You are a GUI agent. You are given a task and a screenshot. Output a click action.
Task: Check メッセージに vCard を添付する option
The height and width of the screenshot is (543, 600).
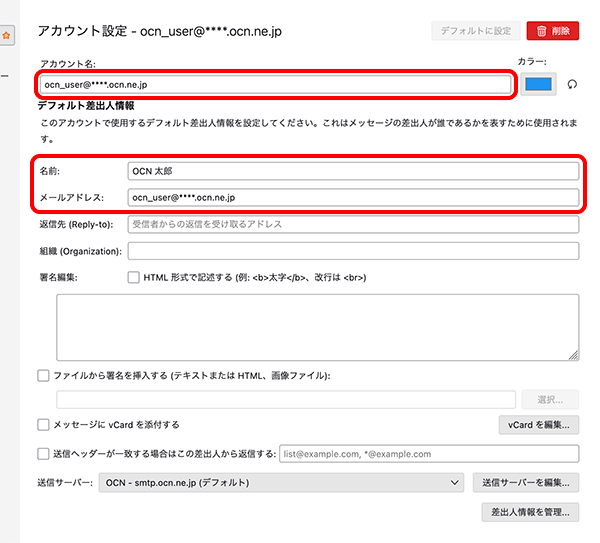(x=42, y=425)
